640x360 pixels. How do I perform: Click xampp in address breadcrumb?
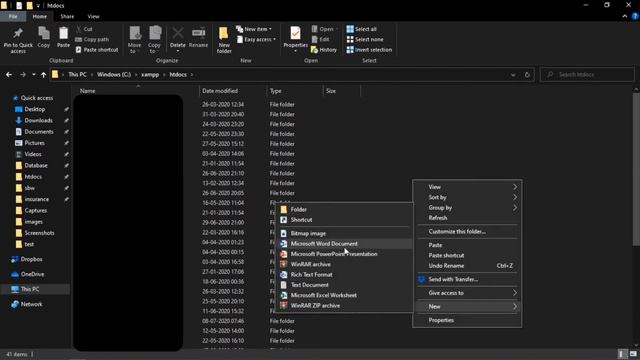click(x=150, y=75)
